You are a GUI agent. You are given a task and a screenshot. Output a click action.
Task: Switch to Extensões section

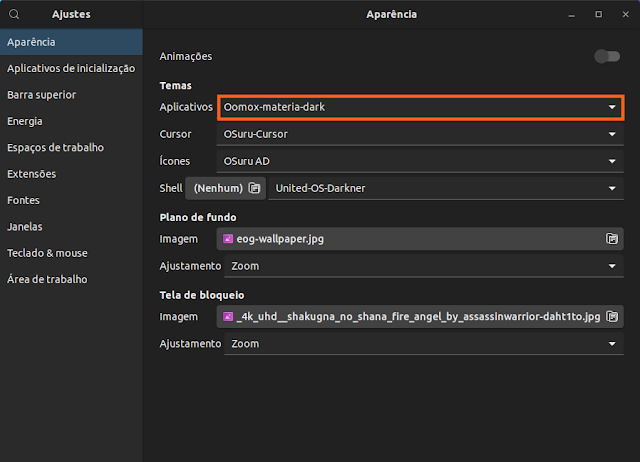71,174
